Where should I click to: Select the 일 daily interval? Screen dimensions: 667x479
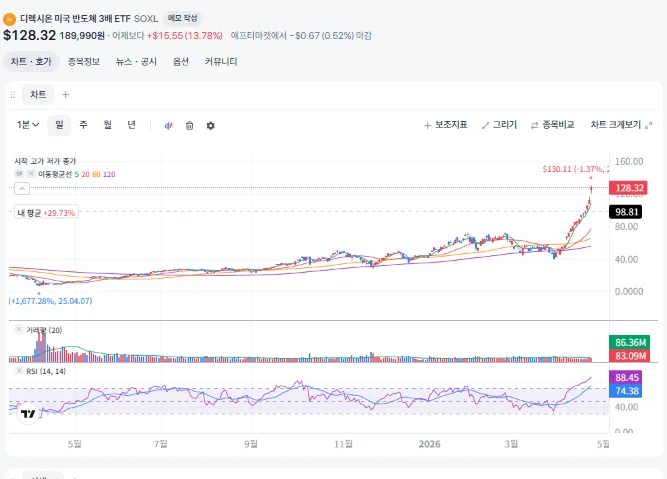click(59, 125)
